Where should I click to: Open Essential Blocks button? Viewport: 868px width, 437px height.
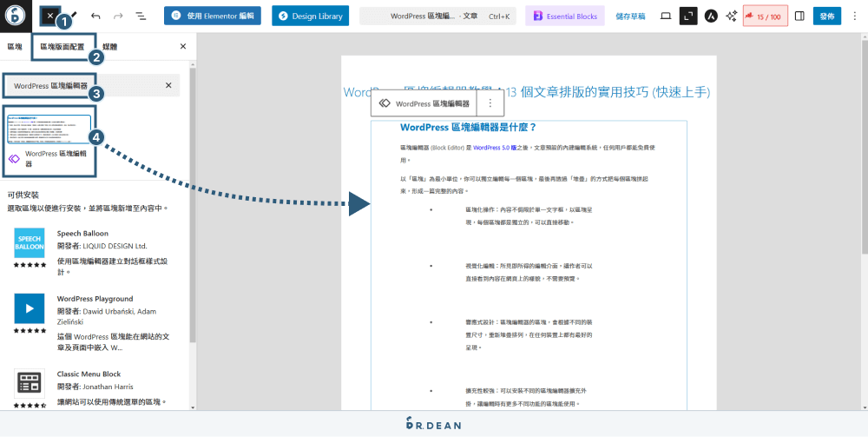(x=565, y=16)
